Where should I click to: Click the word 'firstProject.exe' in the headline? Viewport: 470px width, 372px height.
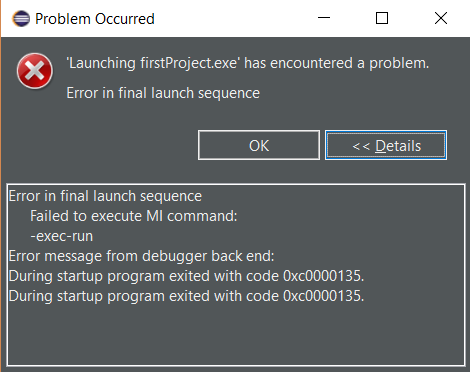tap(189, 63)
